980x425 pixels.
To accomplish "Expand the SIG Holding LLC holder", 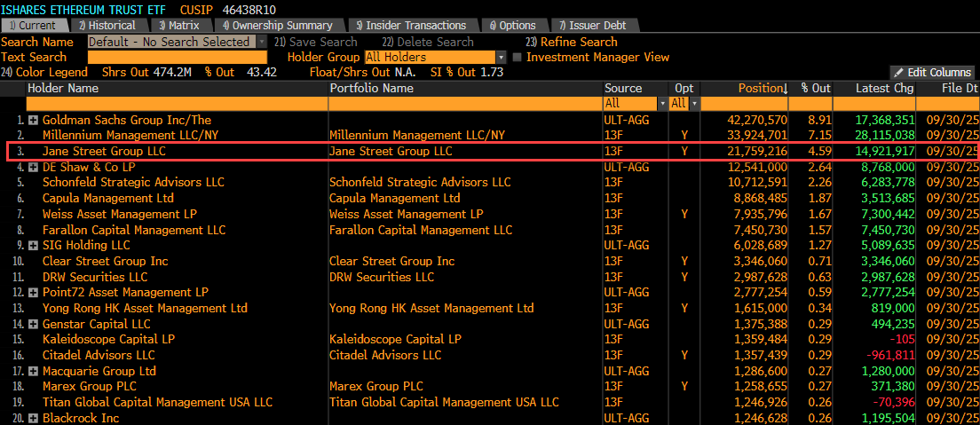I will click(33, 246).
